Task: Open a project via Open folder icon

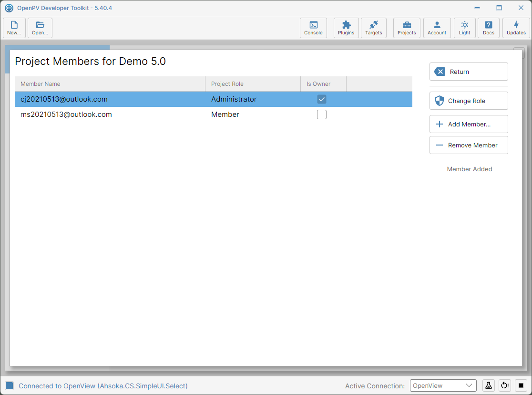Action: (40, 28)
